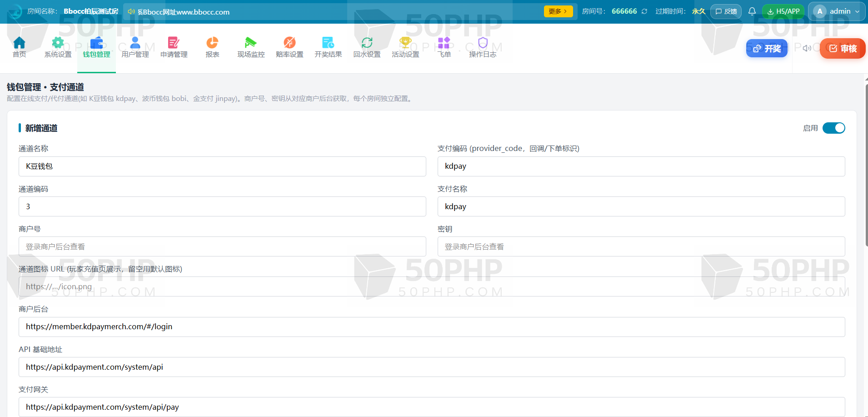Image resolution: width=868 pixels, height=417 pixels.
Task: Expand the 更多 announcement button
Action: point(558,11)
